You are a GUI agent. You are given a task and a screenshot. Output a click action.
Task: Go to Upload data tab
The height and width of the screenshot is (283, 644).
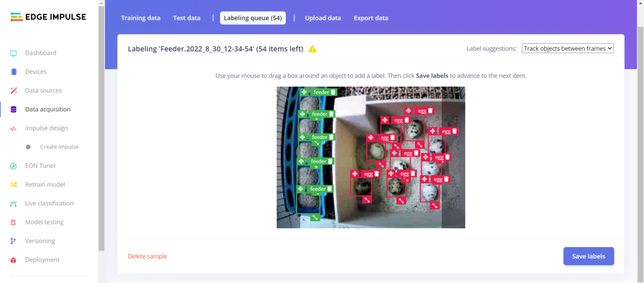(x=323, y=18)
